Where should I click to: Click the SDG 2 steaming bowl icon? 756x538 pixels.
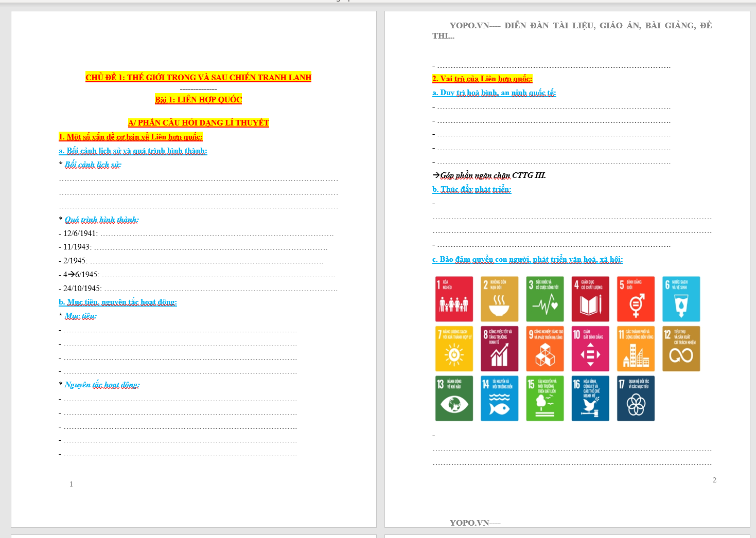click(x=499, y=299)
